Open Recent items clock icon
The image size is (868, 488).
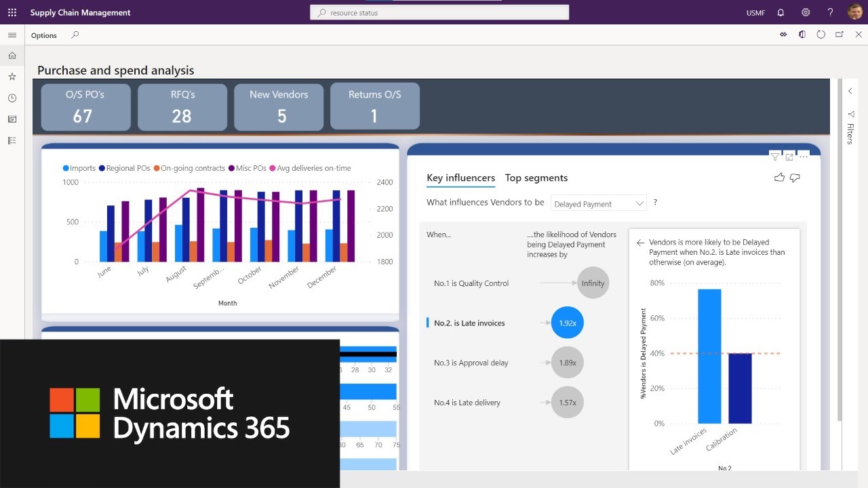point(12,98)
